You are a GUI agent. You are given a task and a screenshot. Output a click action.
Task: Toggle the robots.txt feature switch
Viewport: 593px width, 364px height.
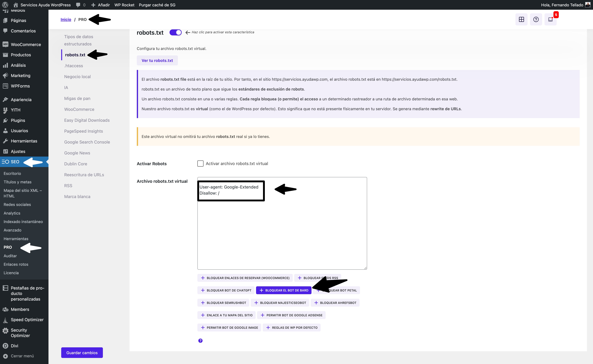[175, 32]
